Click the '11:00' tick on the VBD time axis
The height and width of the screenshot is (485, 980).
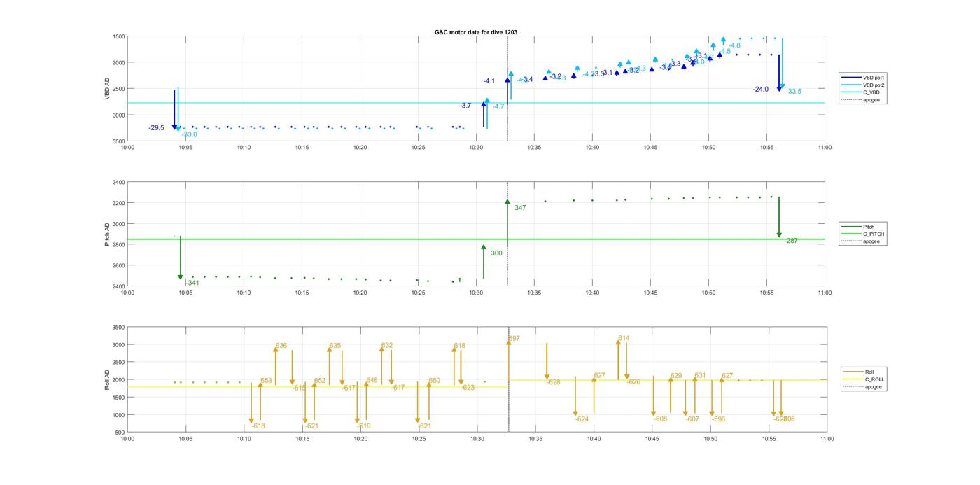point(825,148)
